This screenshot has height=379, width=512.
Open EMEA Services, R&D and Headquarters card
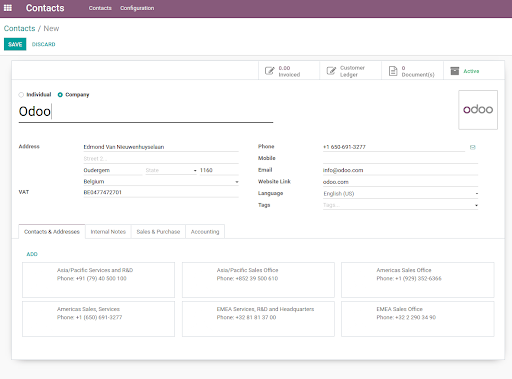(x=258, y=319)
